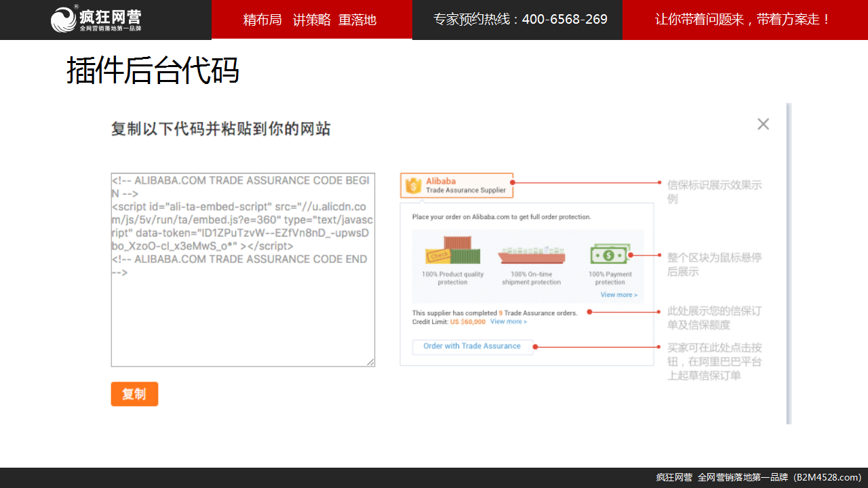
Task: Click the gold shield icon in the Alibaba badge
Action: (x=413, y=186)
